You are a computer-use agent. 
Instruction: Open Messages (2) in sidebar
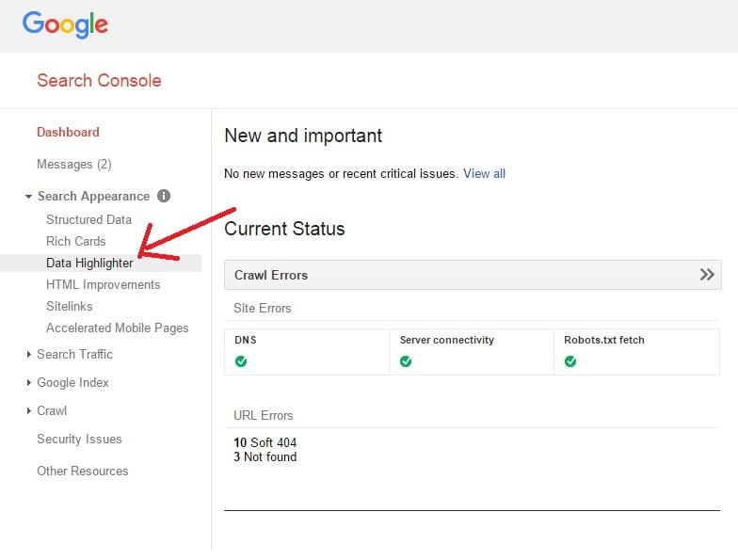coord(74,165)
